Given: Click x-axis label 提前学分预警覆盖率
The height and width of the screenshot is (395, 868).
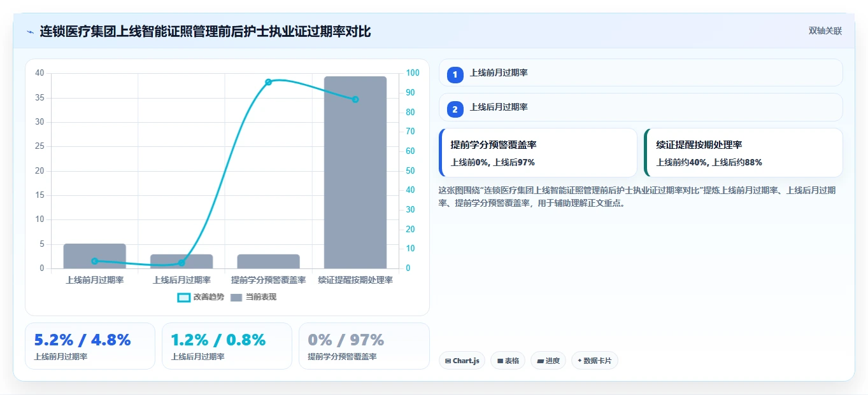Looking at the screenshot, I should click(x=268, y=280).
